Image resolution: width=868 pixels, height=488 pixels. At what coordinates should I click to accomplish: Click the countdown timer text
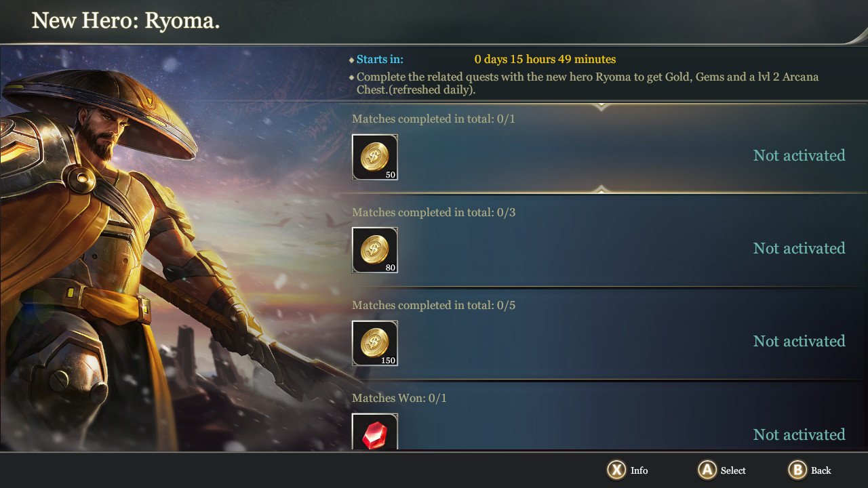coord(545,60)
